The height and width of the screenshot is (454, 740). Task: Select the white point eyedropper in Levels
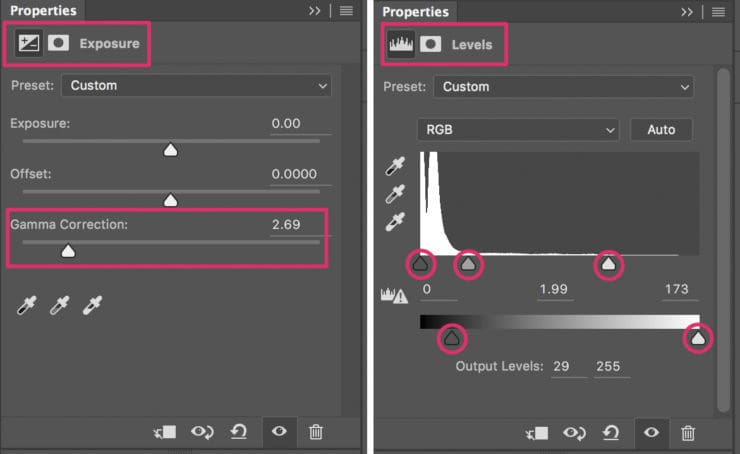[x=395, y=221]
